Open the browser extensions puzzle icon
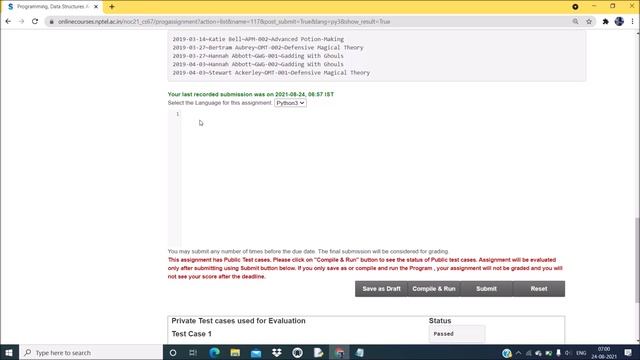 click(605, 22)
